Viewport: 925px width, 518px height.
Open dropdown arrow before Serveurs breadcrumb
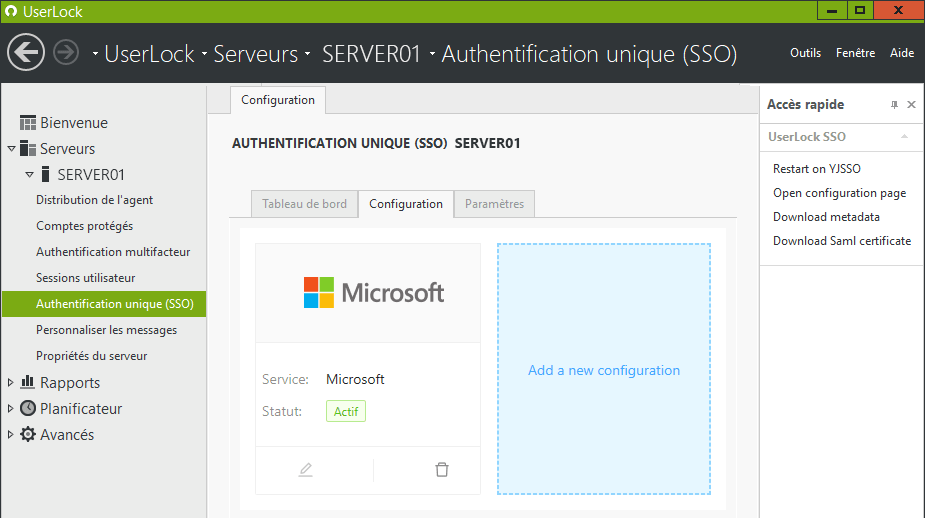204,54
